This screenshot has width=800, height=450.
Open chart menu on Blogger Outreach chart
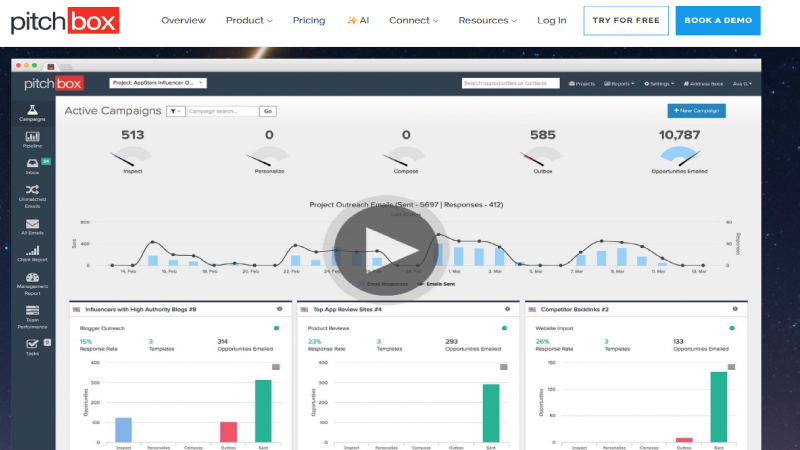[276, 367]
